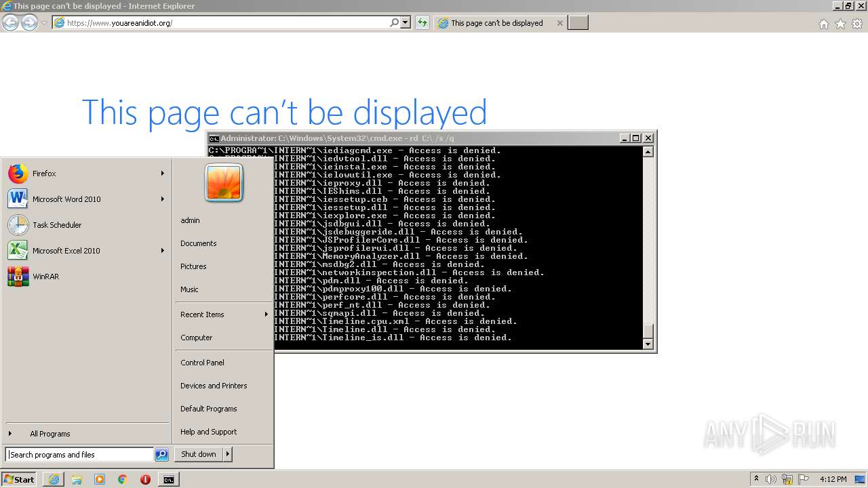This screenshot has height=488, width=868.
Task: Click the user account picture
Action: [224, 183]
